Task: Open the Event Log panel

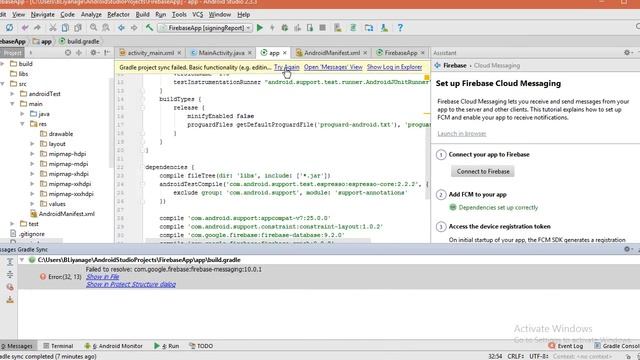Action: pyautogui.click(x=566, y=346)
